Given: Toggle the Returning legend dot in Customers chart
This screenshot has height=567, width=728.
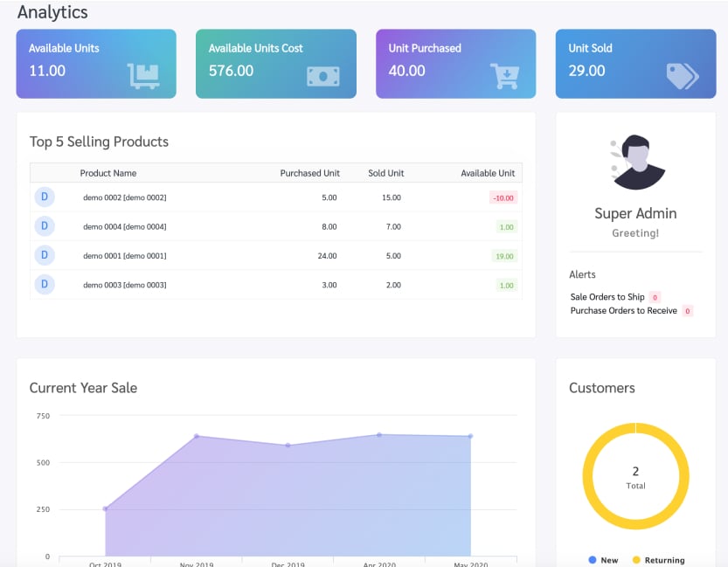Looking at the screenshot, I should (x=636, y=560).
